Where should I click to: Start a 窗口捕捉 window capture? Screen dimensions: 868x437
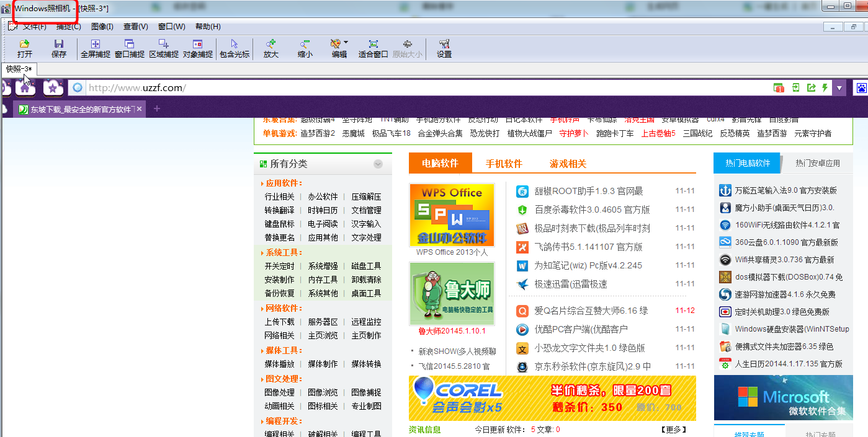tap(130, 49)
